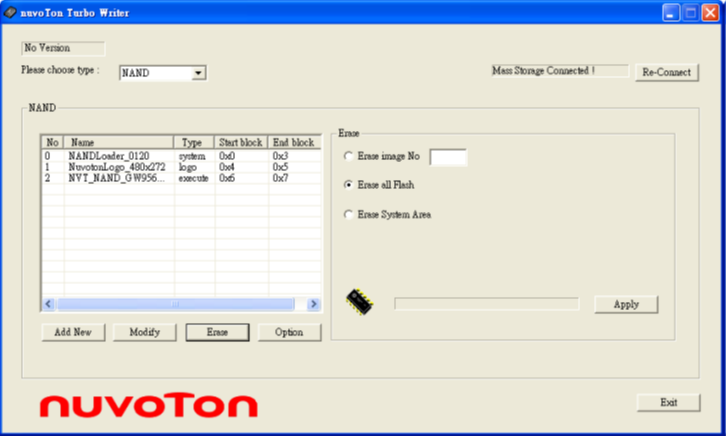
Task: Click the Apply button
Action: tap(626, 304)
